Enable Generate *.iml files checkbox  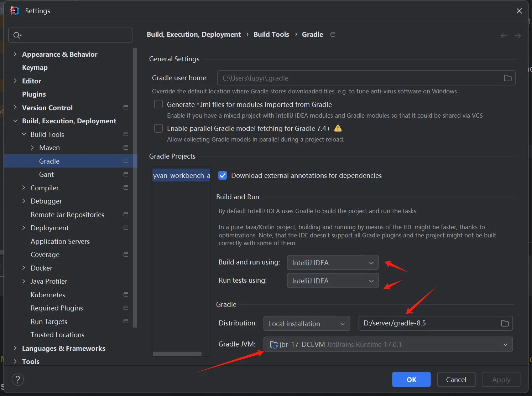pos(158,104)
